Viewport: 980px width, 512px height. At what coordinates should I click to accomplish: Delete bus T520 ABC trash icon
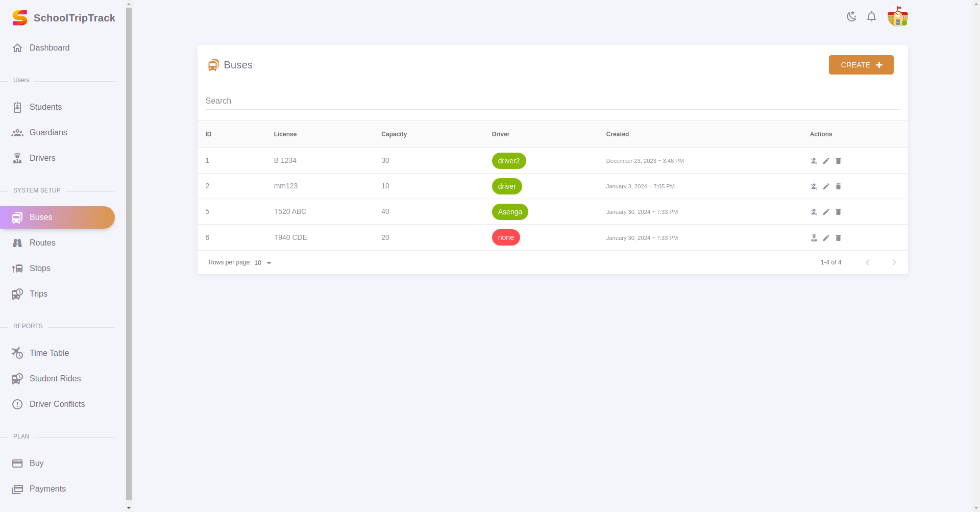[x=838, y=212]
